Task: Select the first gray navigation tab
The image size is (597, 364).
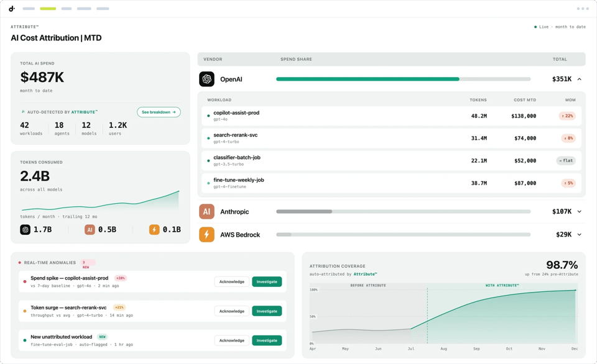Action: tap(29, 8)
